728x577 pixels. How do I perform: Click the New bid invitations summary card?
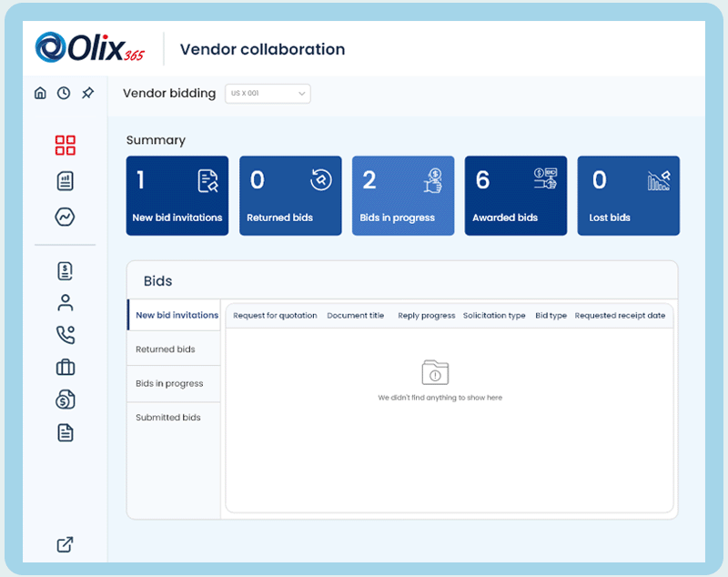[x=177, y=195]
